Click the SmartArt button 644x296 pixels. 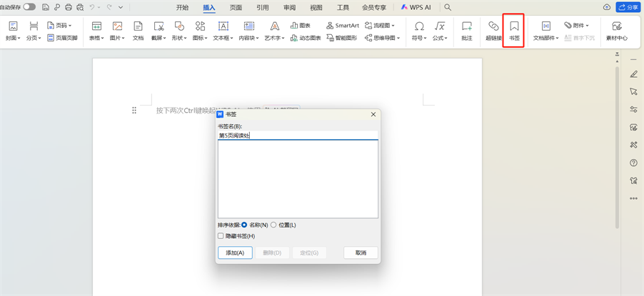(342, 25)
